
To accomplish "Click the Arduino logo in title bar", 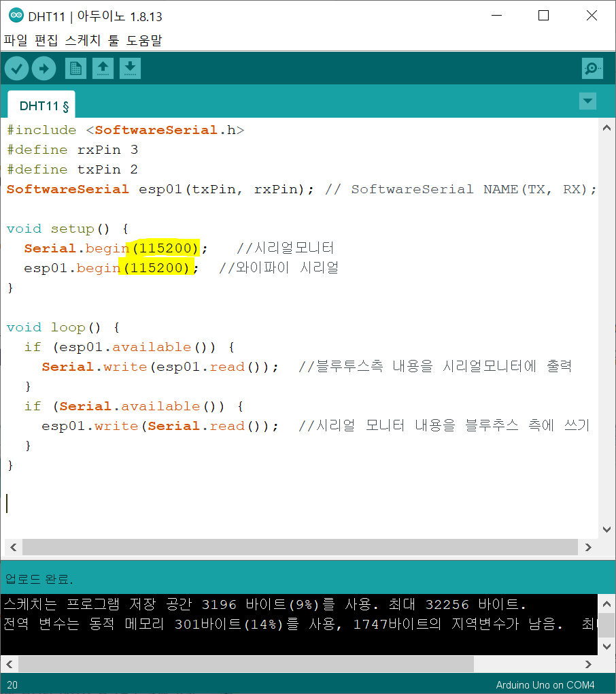I will (x=16, y=16).
